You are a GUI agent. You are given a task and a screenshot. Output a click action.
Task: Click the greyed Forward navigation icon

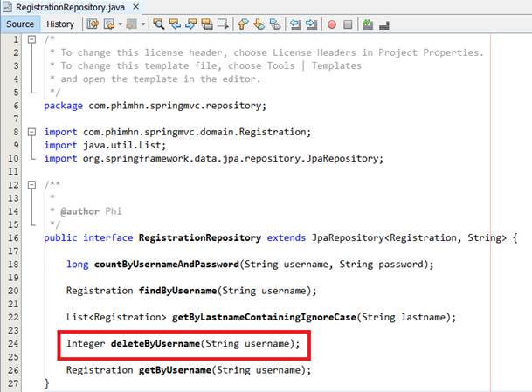(131, 24)
